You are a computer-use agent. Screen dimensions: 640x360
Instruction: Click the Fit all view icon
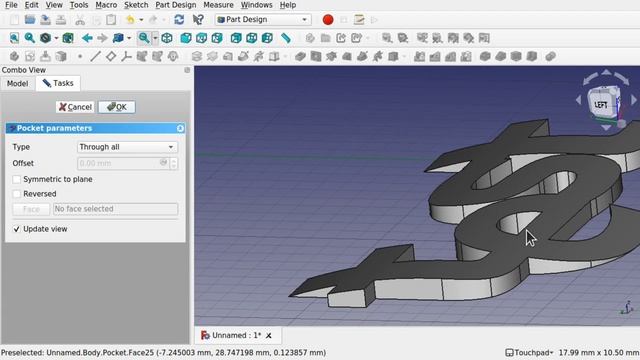pos(14,38)
